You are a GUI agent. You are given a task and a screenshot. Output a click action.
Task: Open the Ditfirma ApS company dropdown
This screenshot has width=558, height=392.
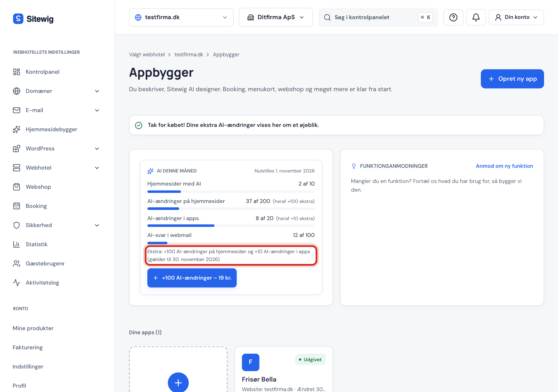(276, 17)
